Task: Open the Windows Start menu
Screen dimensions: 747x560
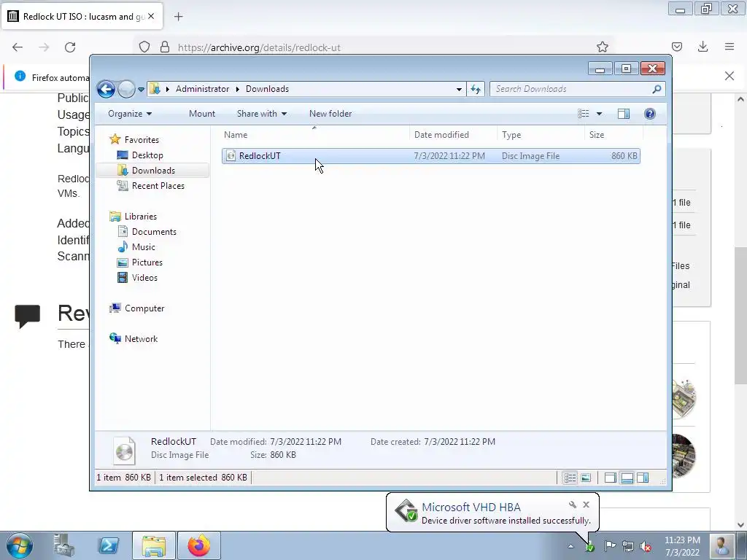Action: coord(20,545)
